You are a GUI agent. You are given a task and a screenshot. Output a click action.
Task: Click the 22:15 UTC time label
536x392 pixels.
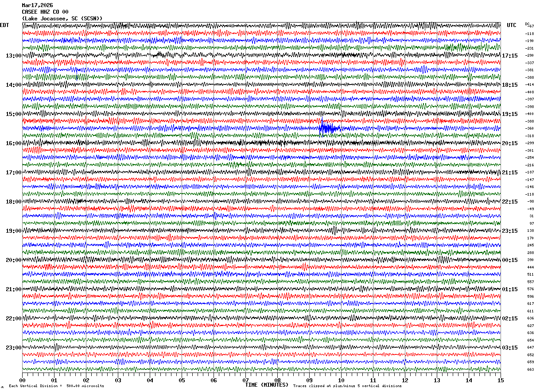510,202
